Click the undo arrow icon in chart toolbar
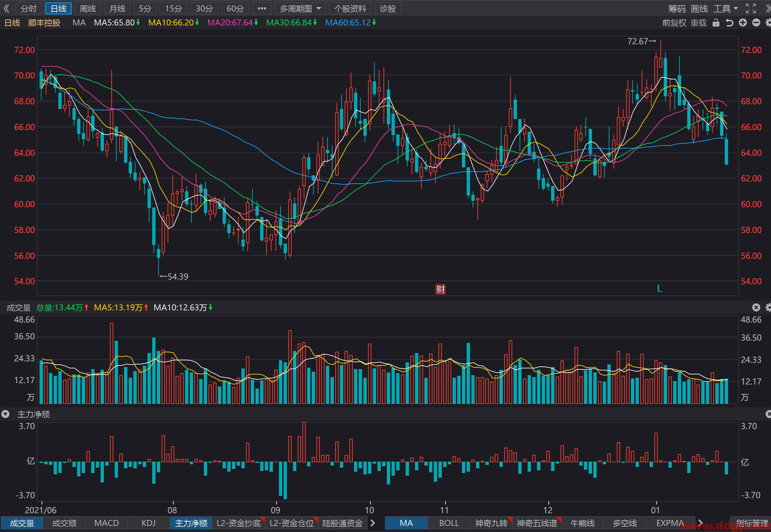The image size is (771, 532). tap(729, 23)
